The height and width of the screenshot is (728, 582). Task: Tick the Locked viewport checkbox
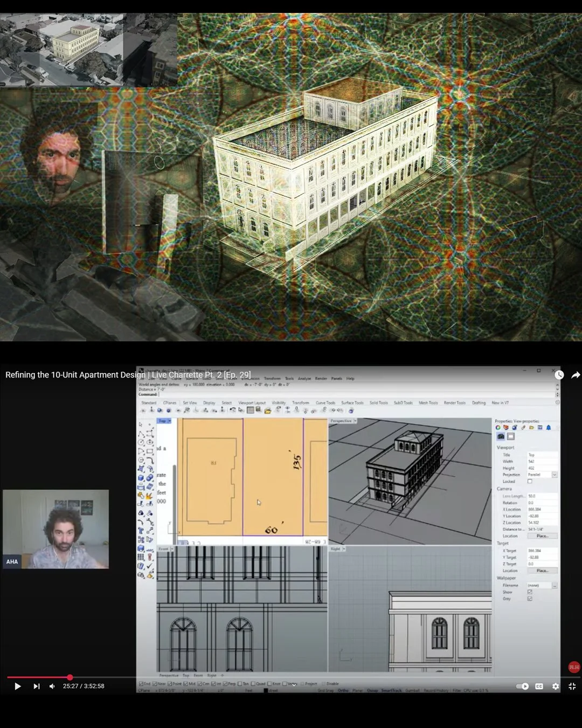[x=530, y=481]
